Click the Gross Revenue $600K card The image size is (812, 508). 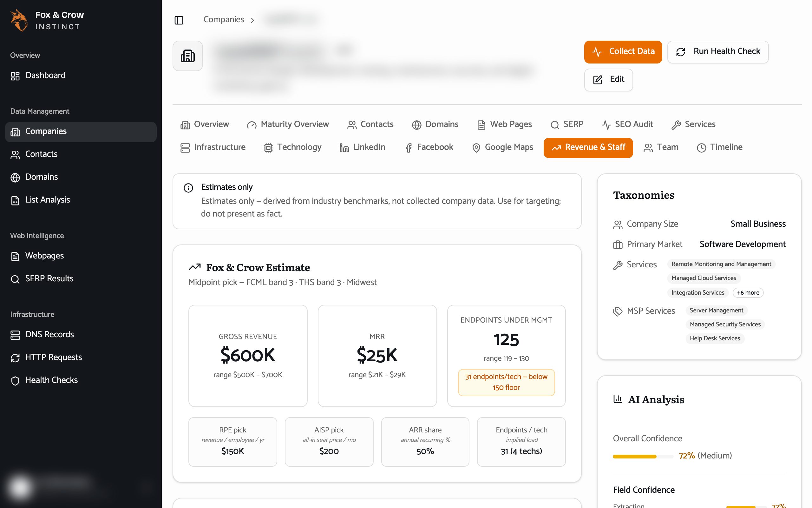[248, 356]
